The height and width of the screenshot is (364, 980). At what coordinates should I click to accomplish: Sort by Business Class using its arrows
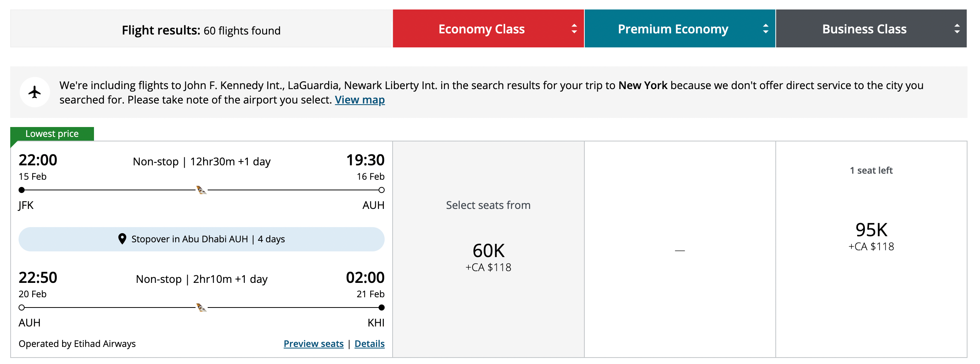coord(957,28)
